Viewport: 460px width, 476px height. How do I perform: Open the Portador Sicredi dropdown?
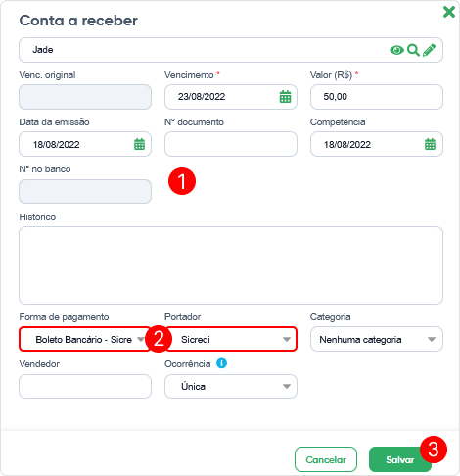pyautogui.click(x=231, y=339)
